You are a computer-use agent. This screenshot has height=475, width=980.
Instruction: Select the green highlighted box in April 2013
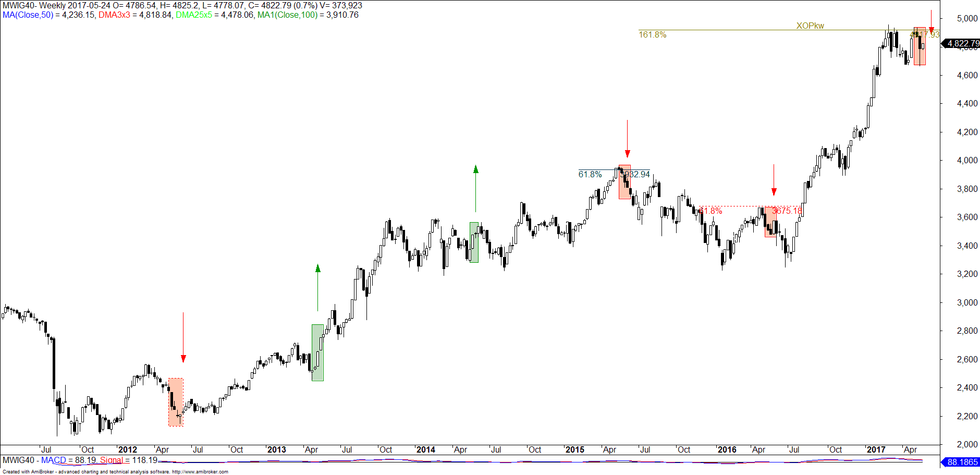317,352
